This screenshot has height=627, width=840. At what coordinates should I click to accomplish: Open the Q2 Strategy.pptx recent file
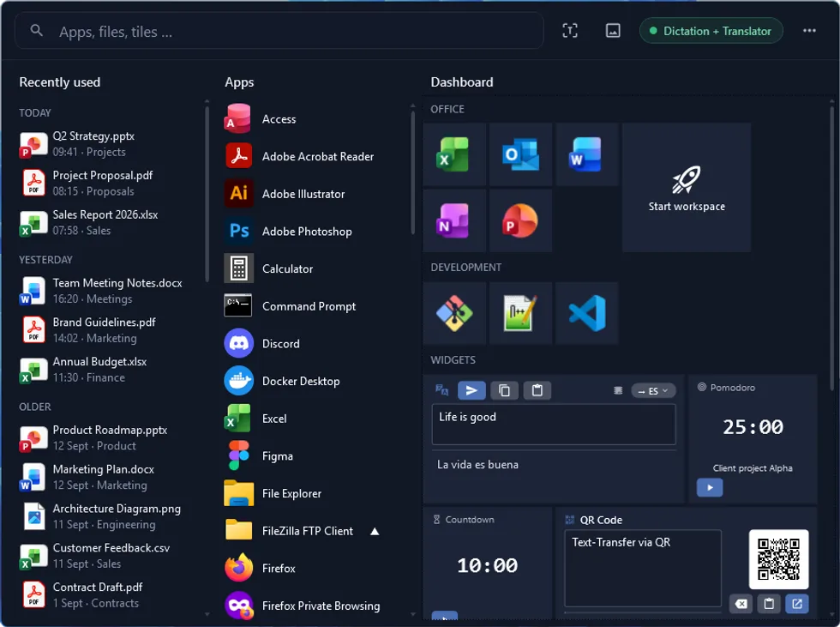click(110, 144)
